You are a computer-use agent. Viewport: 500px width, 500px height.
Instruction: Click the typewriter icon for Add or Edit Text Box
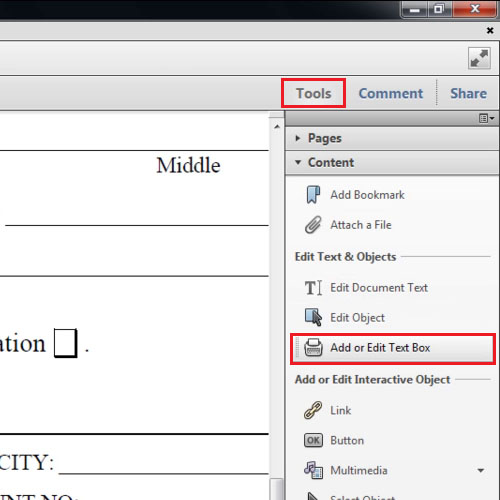click(313, 348)
